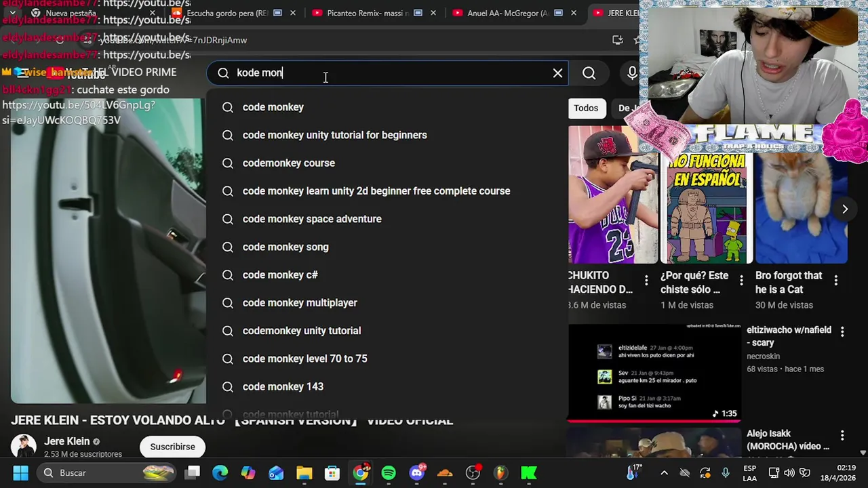Switch to the 'Escucha gordo pera' tab
This screenshot has width=868, height=488.
click(x=227, y=13)
